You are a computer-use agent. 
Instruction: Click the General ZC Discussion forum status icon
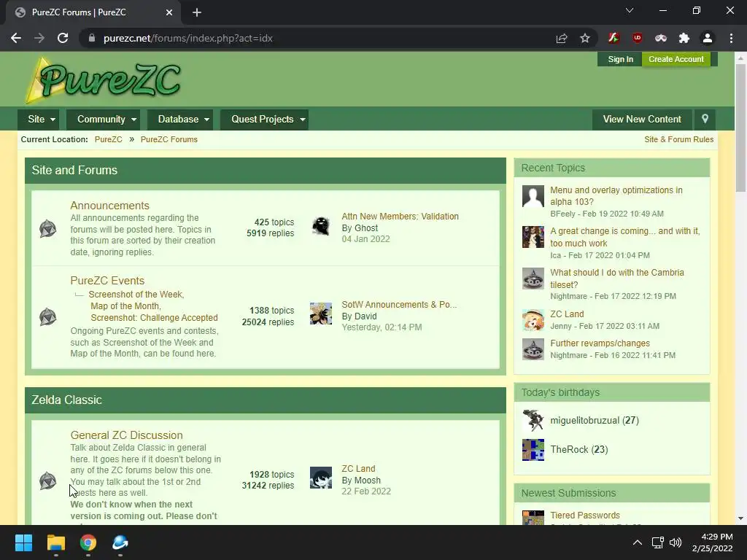47,481
